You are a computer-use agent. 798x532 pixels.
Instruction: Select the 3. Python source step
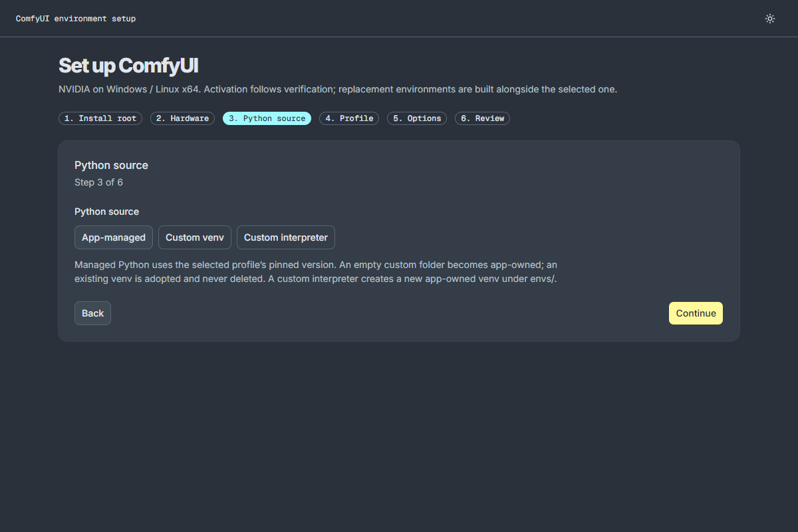click(267, 118)
